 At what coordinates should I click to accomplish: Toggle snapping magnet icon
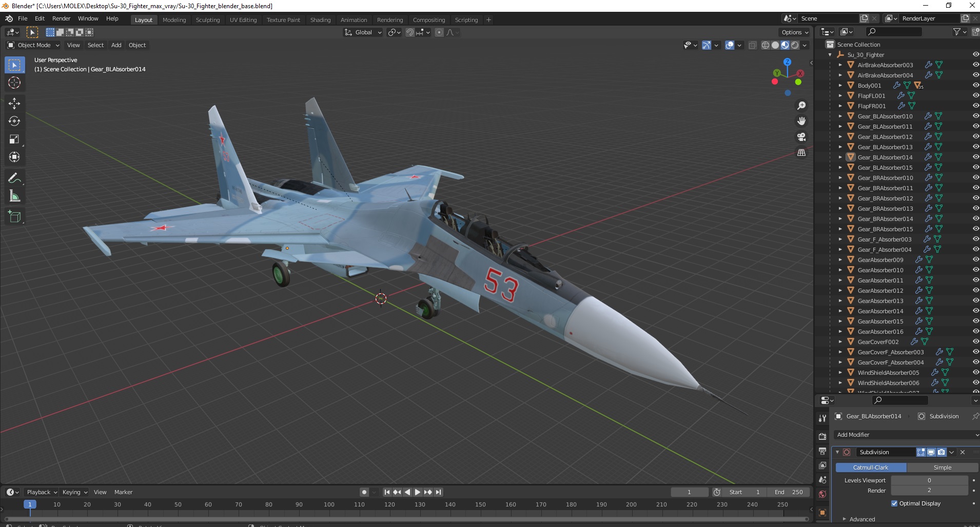point(409,32)
